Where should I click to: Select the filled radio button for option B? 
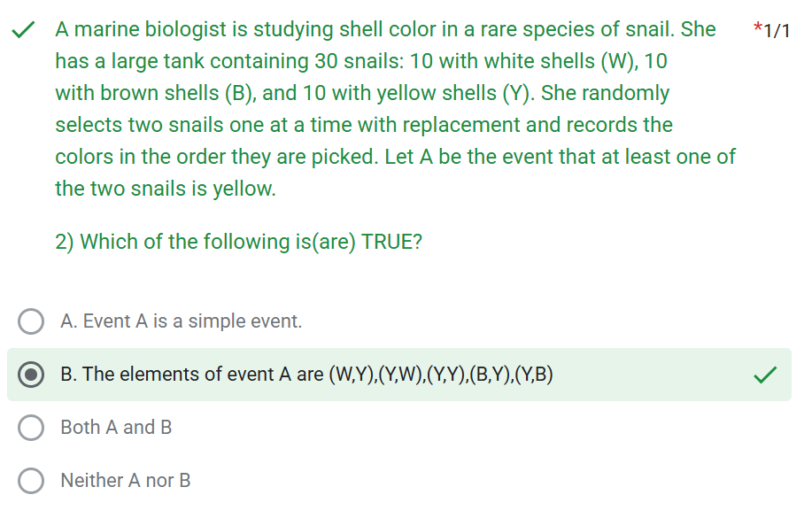point(32,375)
